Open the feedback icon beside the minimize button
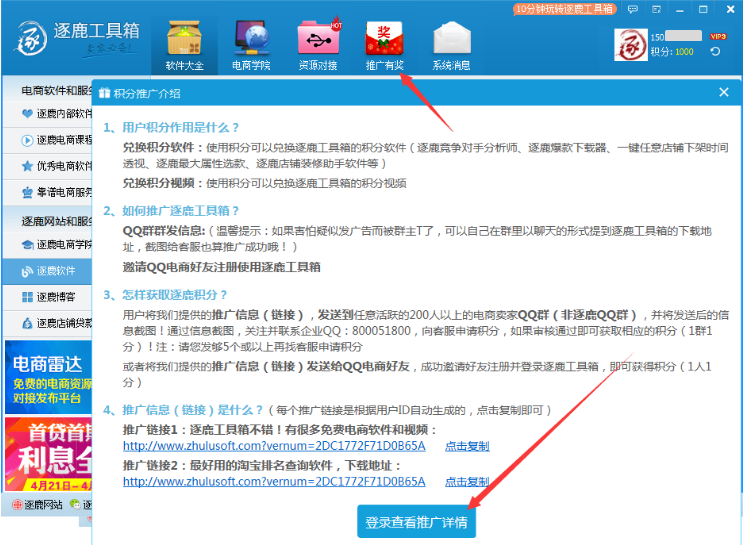The width and height of the screenshot is (745, 545). pyautogui.click(x=656, y=9)
